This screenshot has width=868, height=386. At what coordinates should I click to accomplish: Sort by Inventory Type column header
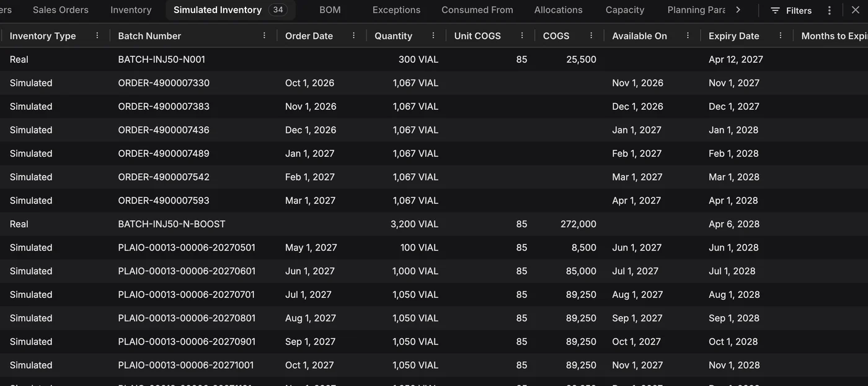43,36
